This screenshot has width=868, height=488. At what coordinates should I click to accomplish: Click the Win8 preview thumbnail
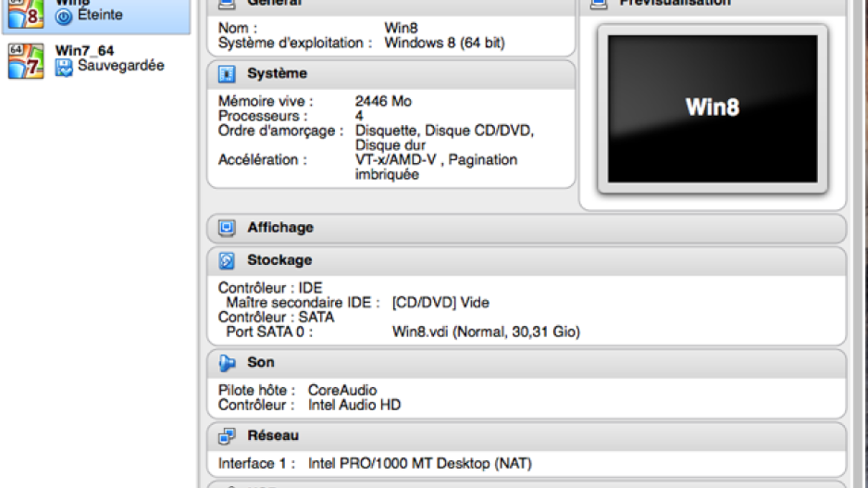pos(713,109)
